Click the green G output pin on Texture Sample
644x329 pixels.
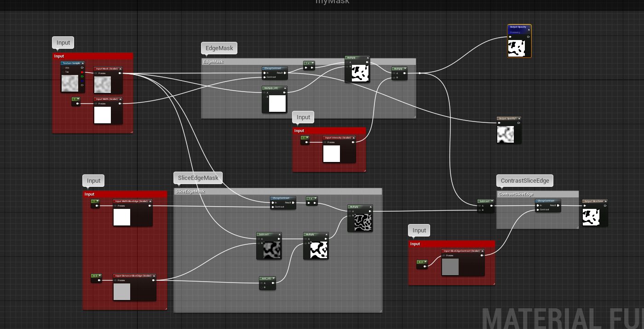pyautogui.click(x=82, y=76)
